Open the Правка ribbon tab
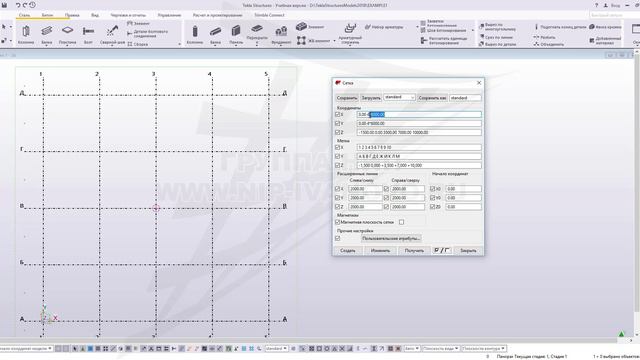Image resolution: width=640 pixels, height=360 pixels. [72, 15]
